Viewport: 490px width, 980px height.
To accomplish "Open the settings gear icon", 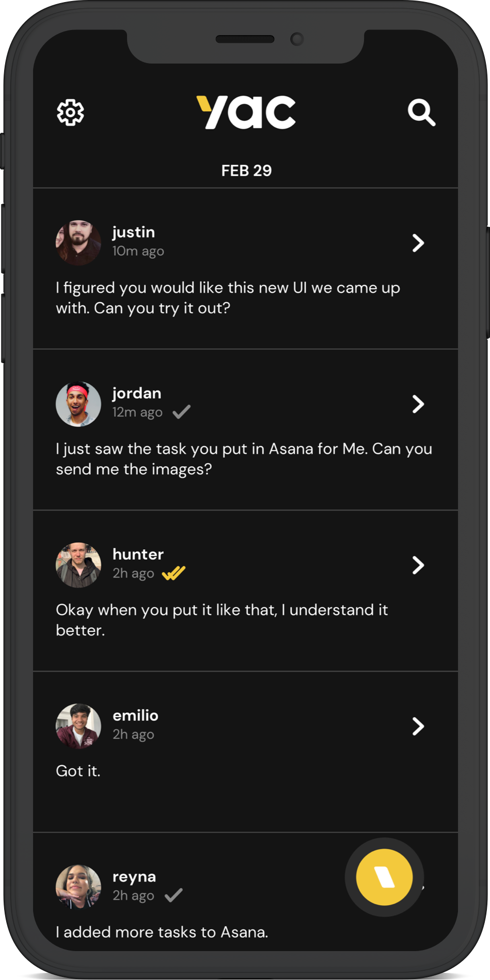I will (x=70, y=112).
